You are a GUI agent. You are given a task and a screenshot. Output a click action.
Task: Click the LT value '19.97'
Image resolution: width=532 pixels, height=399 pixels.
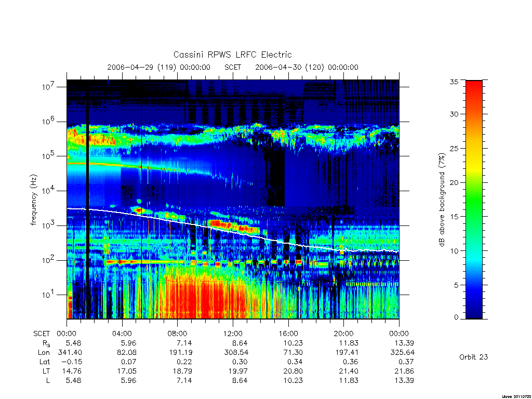tap(238, 371)
